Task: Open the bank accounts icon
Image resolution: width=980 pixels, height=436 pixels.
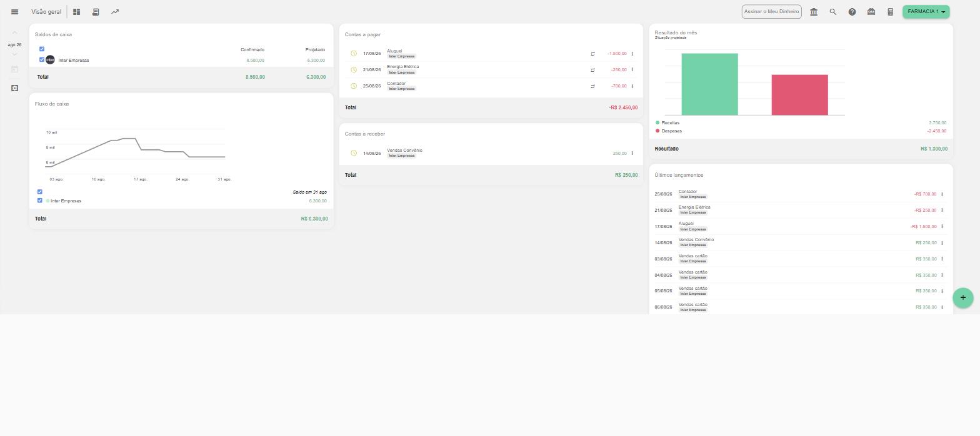Action: 814,12
